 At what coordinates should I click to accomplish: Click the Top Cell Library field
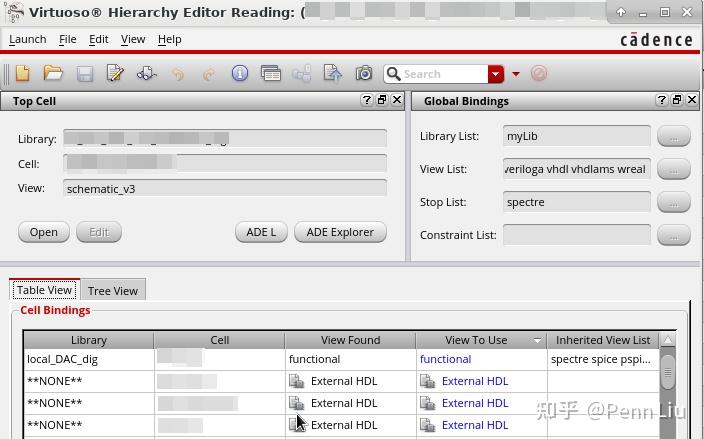225,138
